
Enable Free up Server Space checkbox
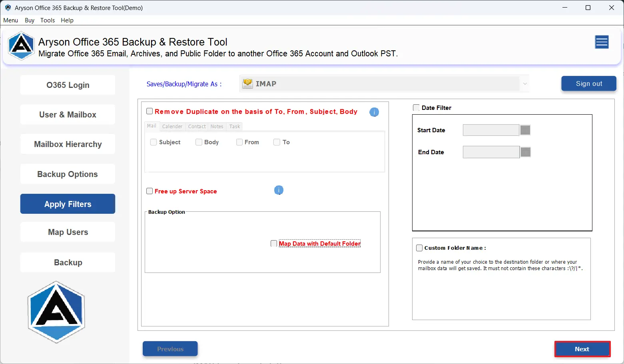click(150, 191)
